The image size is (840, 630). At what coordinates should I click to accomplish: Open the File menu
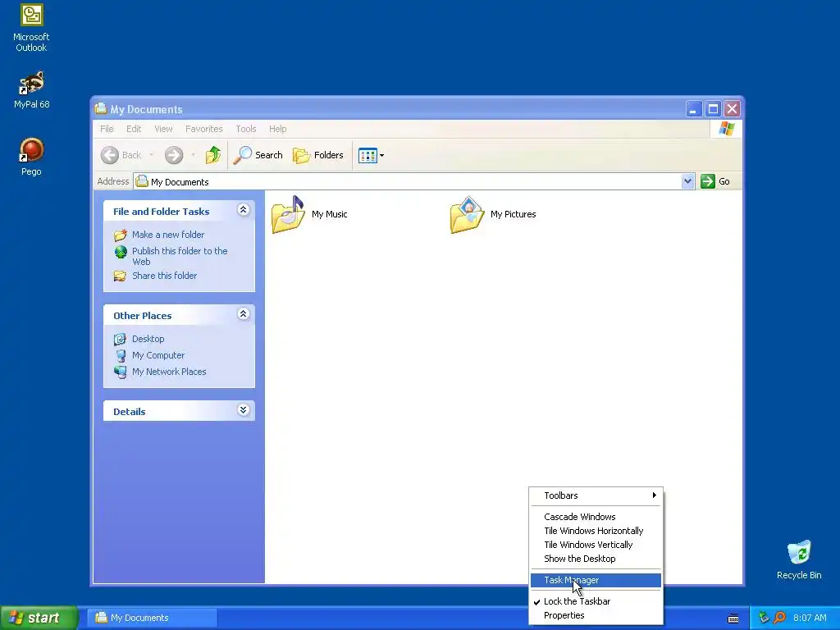point(107,129)
